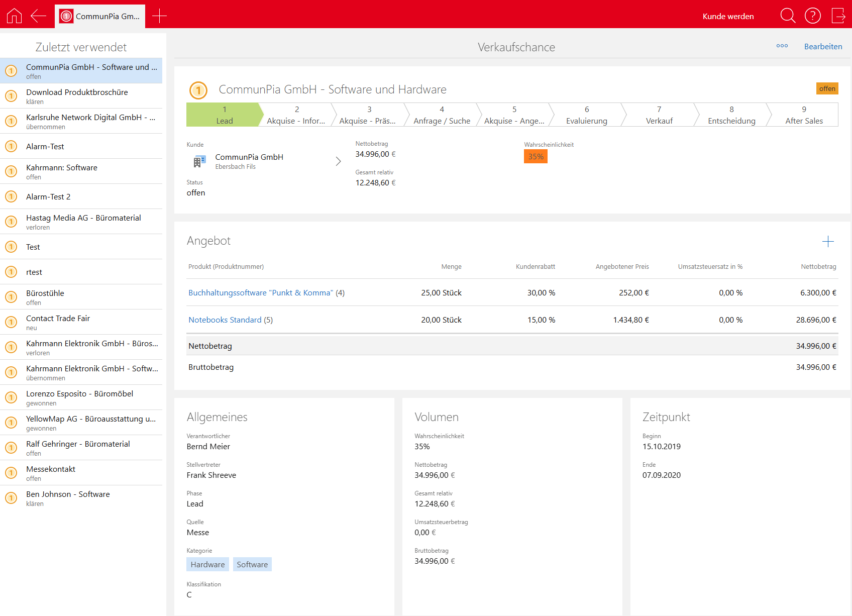The width and height of the screenshot is (852, 616).
Task: Open the three-dots more options menu
Action: coord(782,46)
